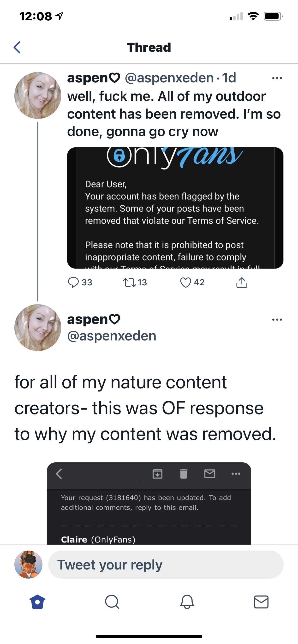Open the Messages envelope tab
Viewport: 298px width, 644px height.
[261, 602]
